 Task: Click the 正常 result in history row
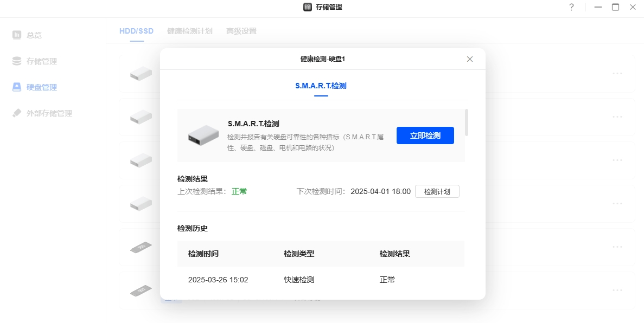pyautogui.click(x=387, y=280)
